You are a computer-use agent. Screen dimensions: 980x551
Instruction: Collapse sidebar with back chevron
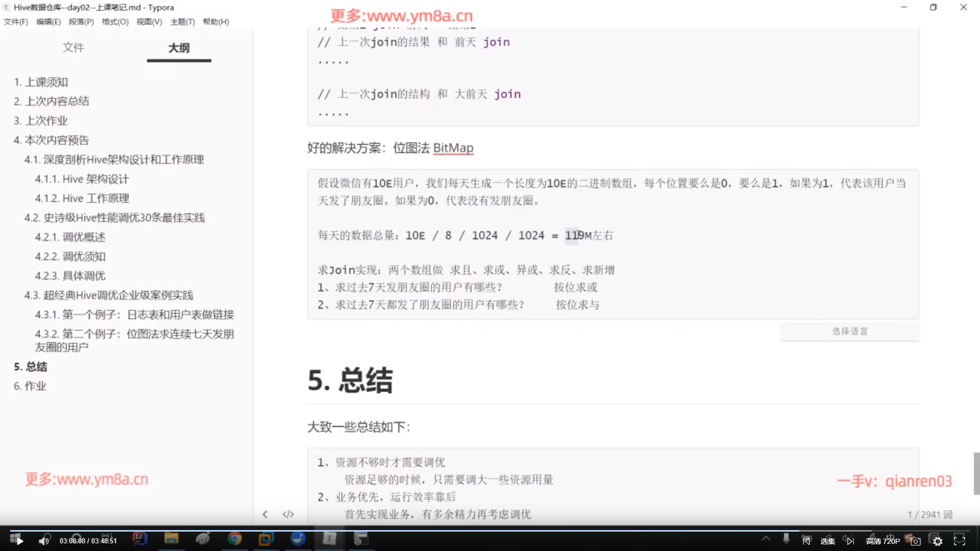pyautogui.click(x=265, y=514)
